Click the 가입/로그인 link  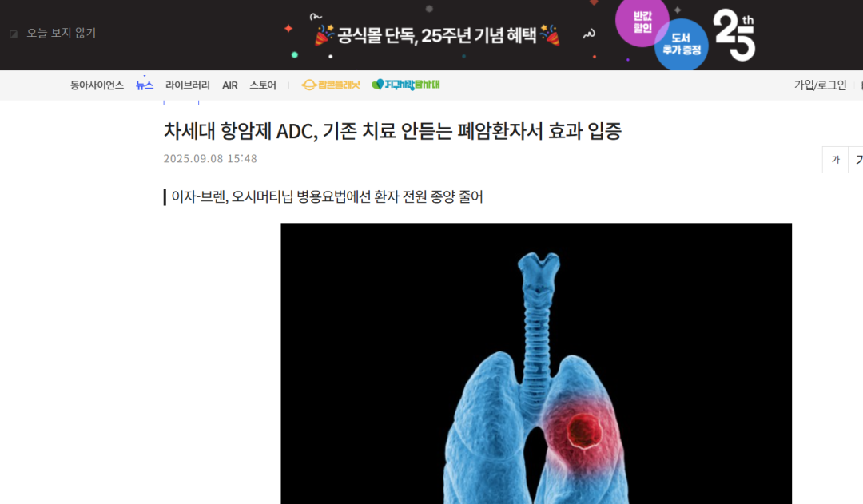click(x=820, y=85)
